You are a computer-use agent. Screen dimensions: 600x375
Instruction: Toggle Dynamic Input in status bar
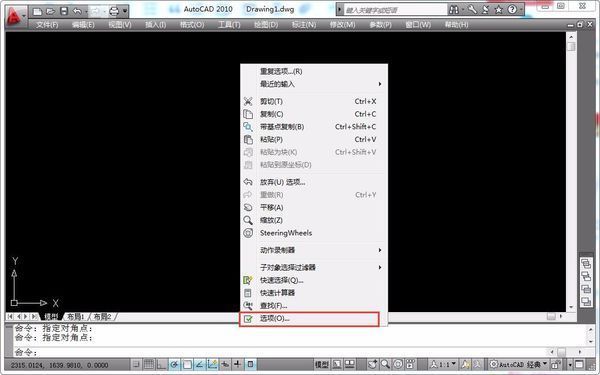225,364
